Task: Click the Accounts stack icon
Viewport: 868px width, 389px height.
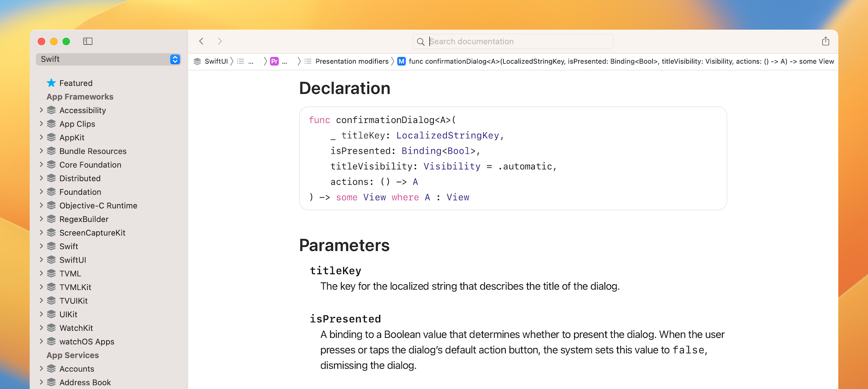Action: point(52,369)
